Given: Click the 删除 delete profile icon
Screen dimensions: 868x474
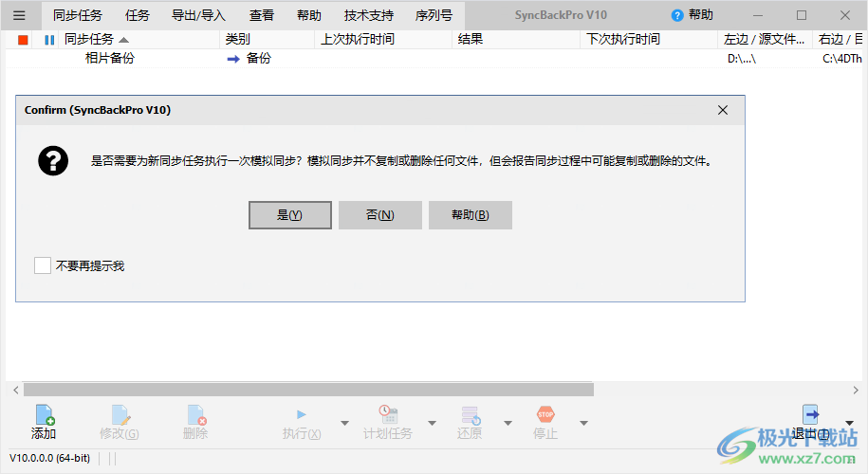Looking at the screenshot, I should (196, 415).
